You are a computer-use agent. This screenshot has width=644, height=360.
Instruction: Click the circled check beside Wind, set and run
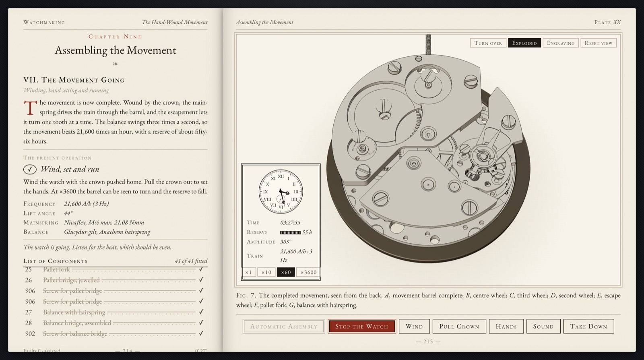tap(30, 170)
